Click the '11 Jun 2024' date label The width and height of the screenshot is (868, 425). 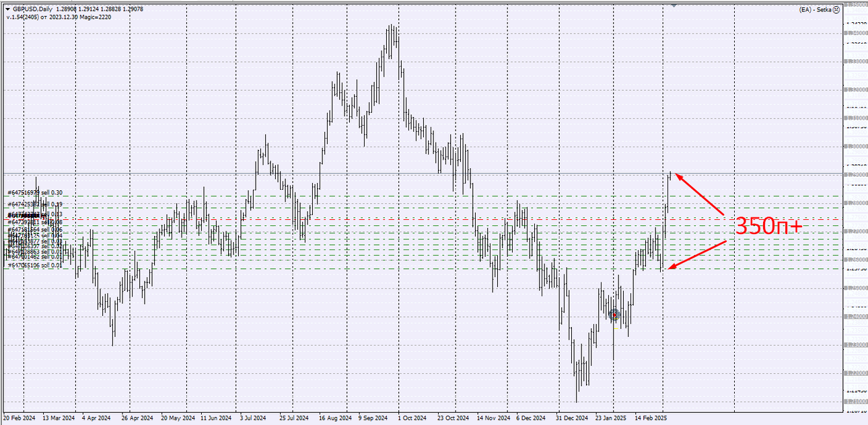point(217,418)
